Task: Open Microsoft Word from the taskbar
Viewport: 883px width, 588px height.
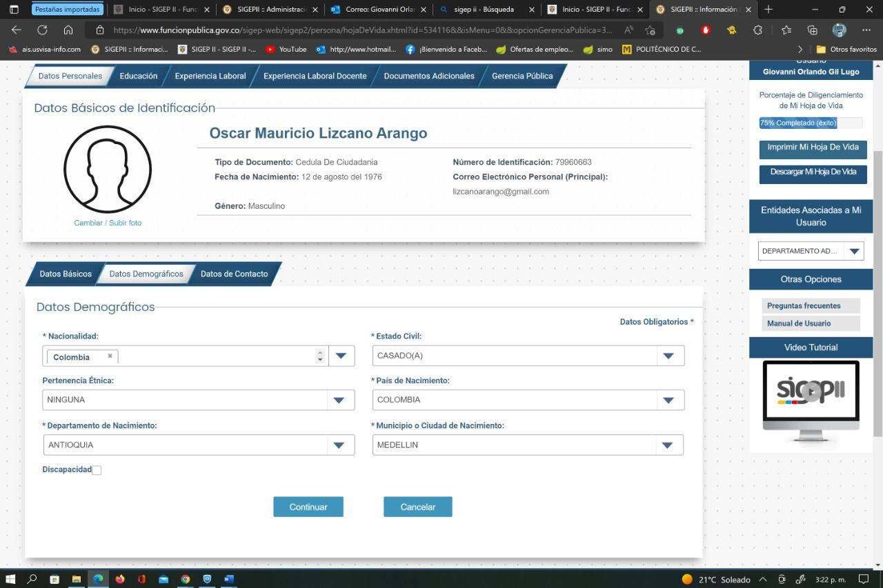Action: tap(229, 579)
